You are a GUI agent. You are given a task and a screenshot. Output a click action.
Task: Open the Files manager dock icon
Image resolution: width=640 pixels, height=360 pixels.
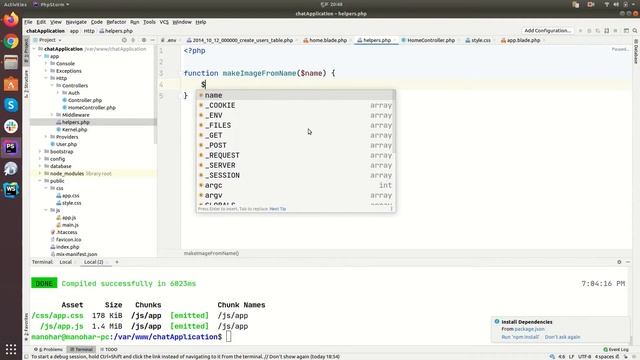coord(11,62)
